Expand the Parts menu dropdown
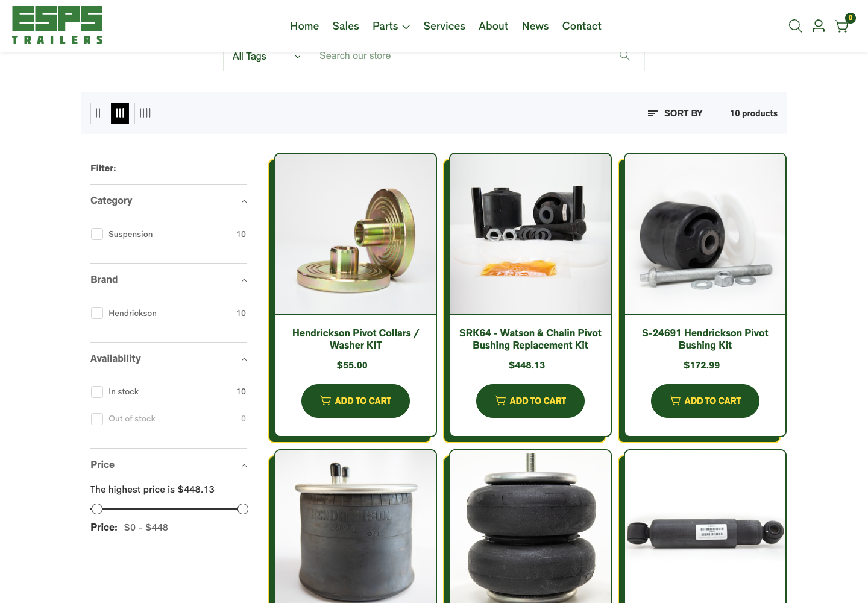868x603 pixels. [x=391, y=26]
